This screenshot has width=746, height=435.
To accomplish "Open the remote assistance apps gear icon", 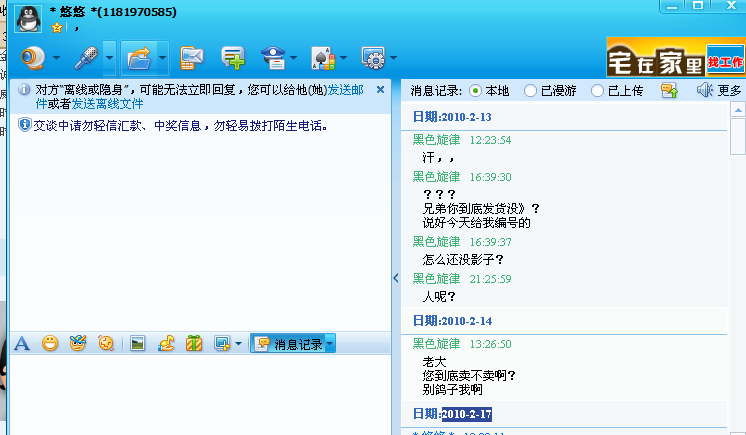I will point(373,58).
